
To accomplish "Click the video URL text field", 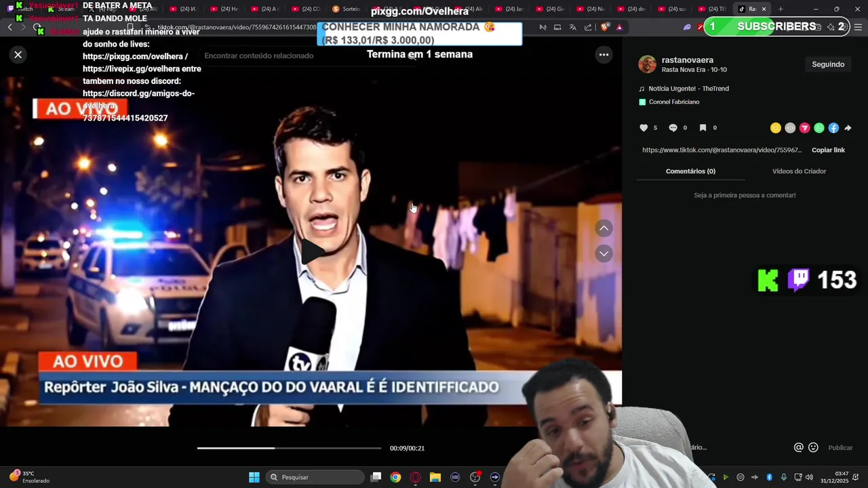I will point(722,150).
